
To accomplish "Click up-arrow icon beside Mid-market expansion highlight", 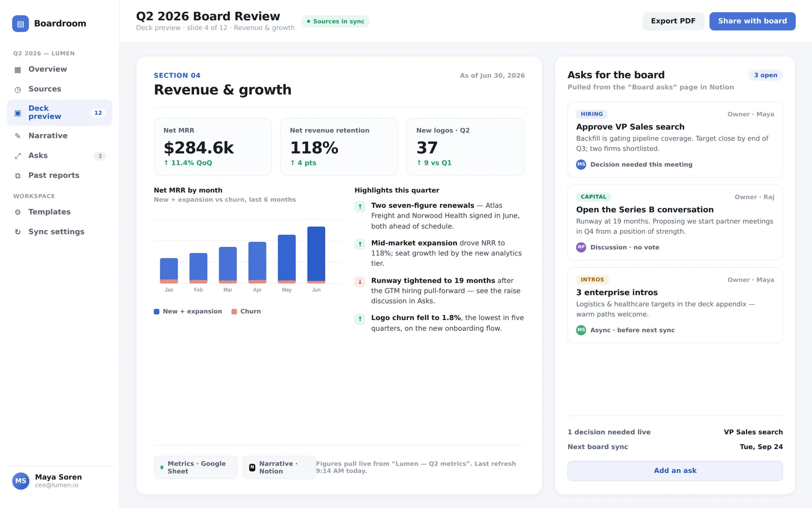I will [x=360, y=244].
